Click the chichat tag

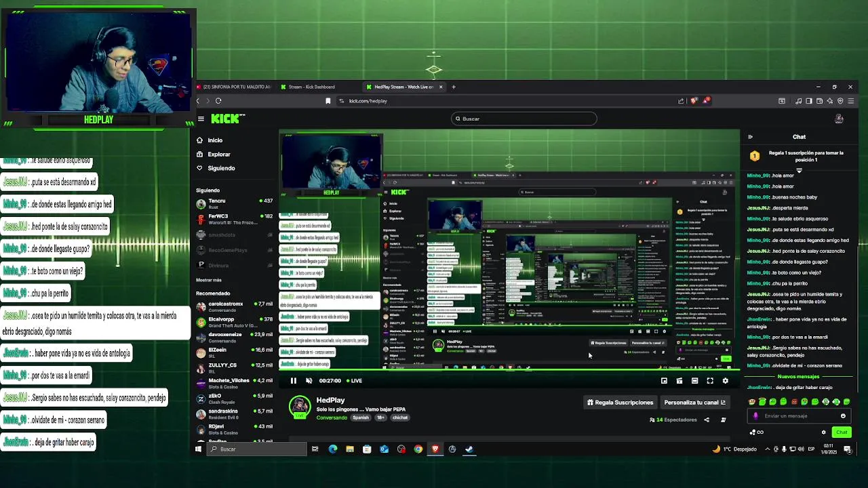pos(400,418)
